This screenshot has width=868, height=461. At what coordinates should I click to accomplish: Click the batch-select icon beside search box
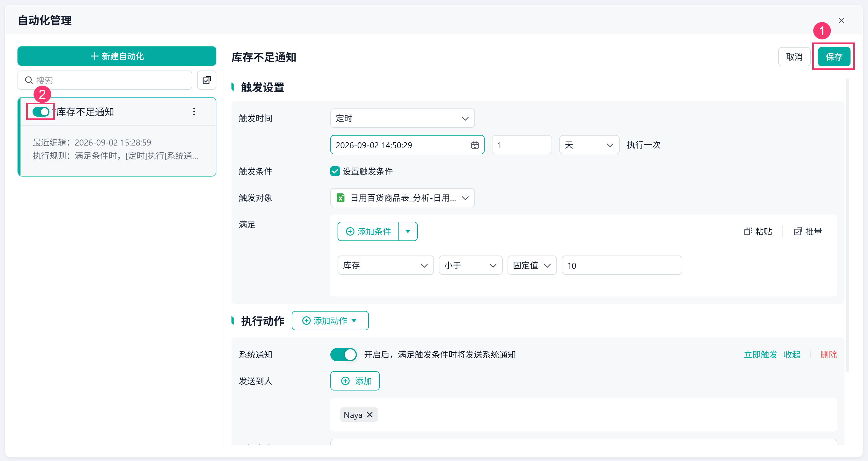(206, 80)
